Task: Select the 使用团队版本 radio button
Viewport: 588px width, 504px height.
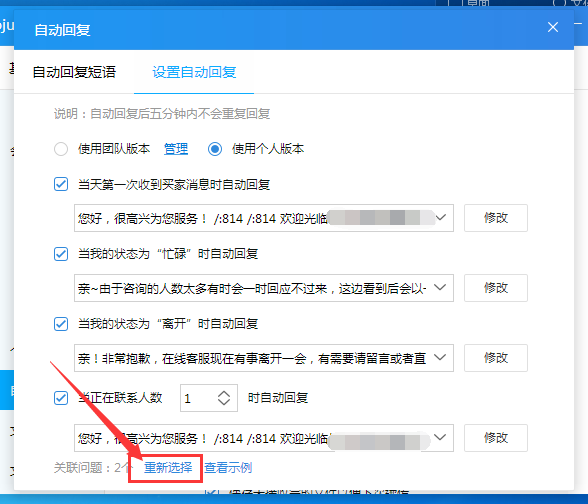Action: 61,149
